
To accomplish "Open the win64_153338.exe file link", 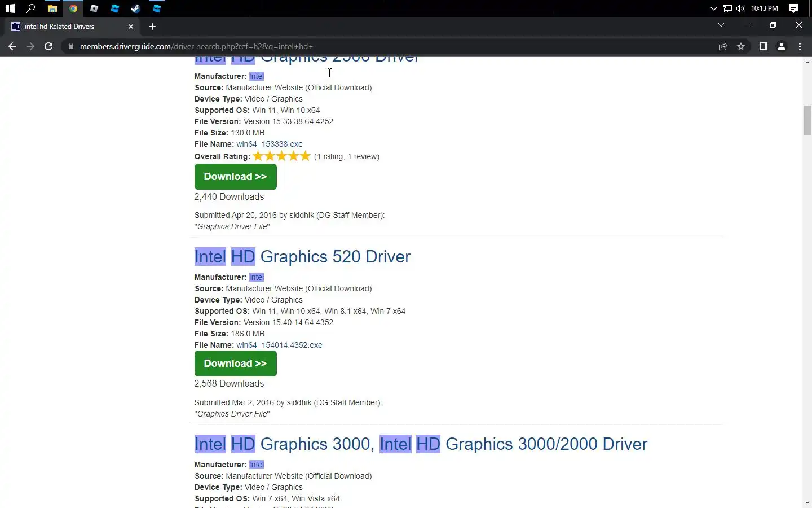I will (x=269, y=144).
